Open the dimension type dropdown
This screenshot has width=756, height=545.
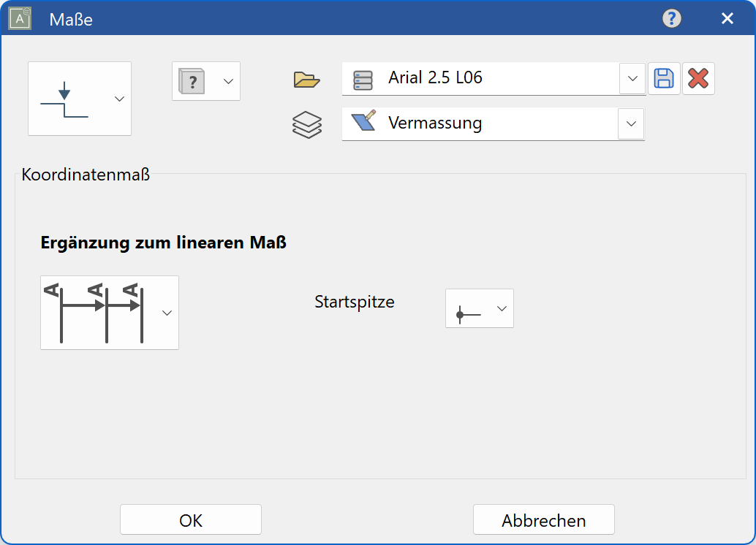click(119, 99)
